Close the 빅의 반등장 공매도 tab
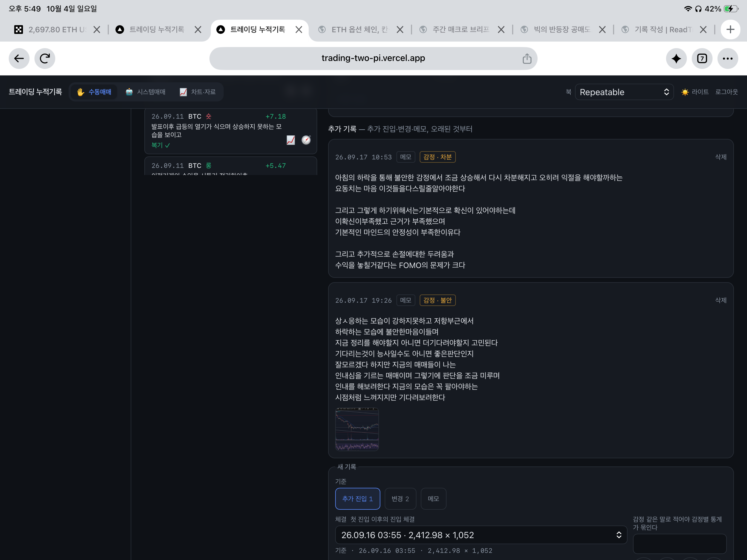Viewport: 747px width, 560px height. pyautogui.click(x=602, y=30)
